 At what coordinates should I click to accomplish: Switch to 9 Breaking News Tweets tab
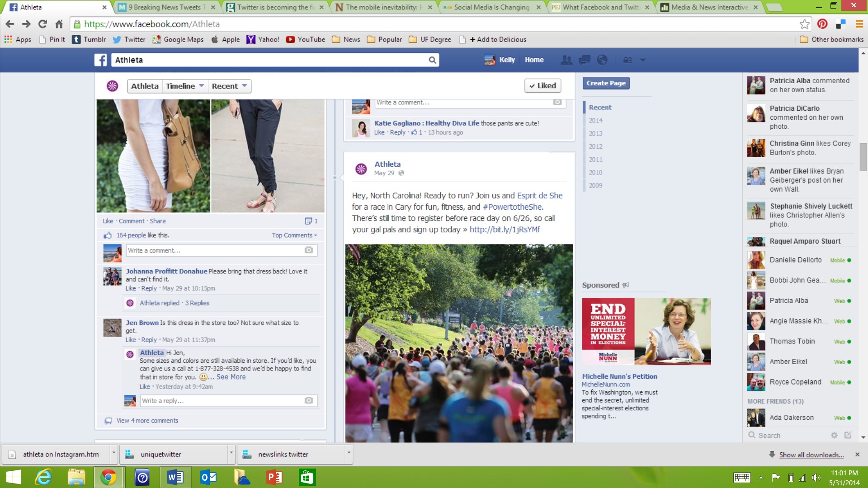click(x=166, y=7)
